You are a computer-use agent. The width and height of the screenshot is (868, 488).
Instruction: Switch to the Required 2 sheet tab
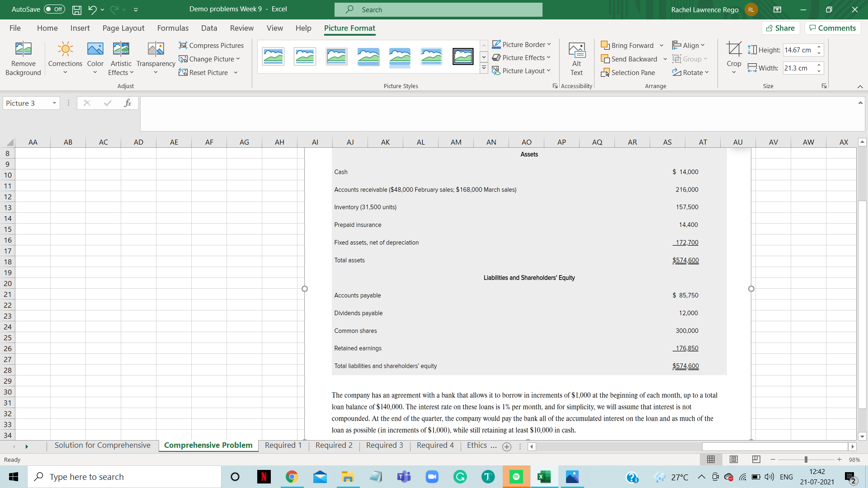pos(333,445)
